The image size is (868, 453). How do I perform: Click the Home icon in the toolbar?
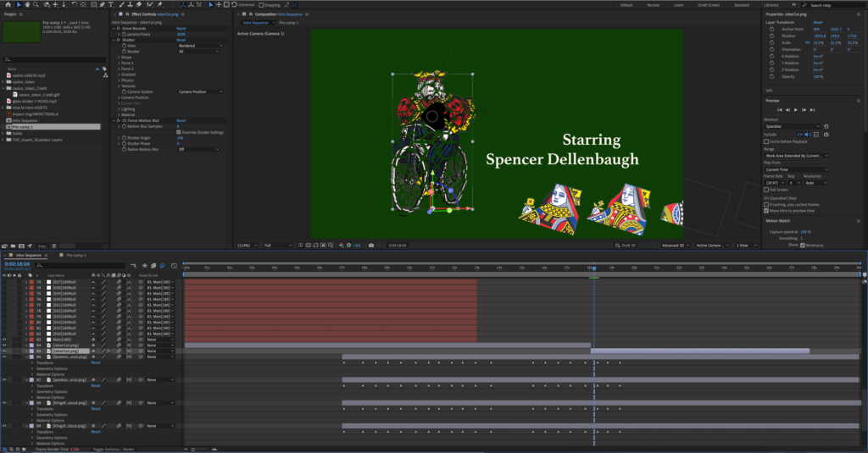pos(8,4)
